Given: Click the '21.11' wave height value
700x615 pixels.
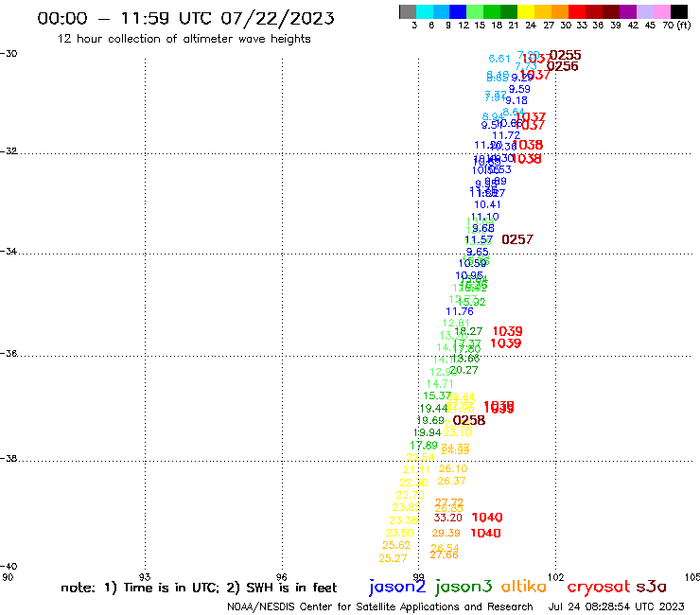Looking at the screenshot, I should [x=416, y=470].
